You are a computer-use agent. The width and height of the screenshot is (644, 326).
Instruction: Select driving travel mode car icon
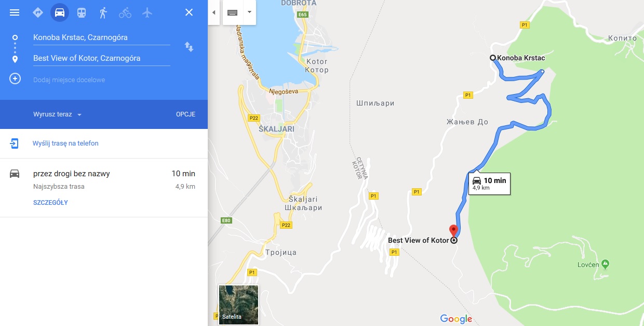pos(60,12)
